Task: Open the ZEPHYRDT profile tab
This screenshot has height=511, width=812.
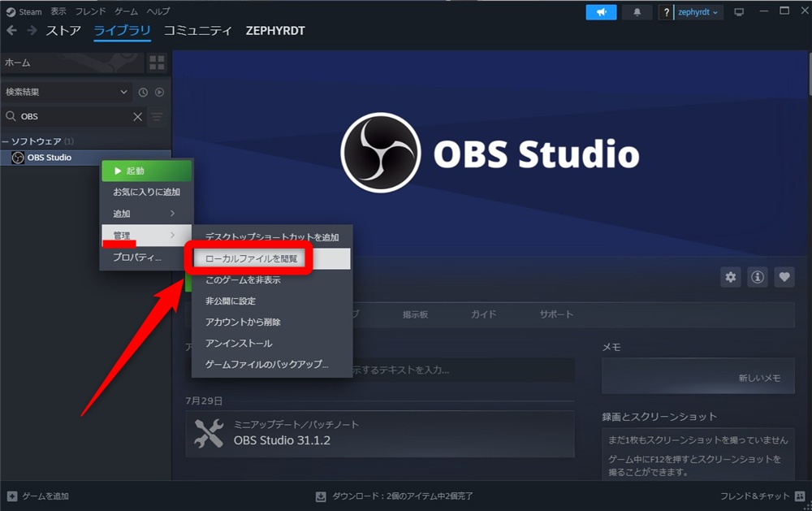Action: [x=275, y=31]
